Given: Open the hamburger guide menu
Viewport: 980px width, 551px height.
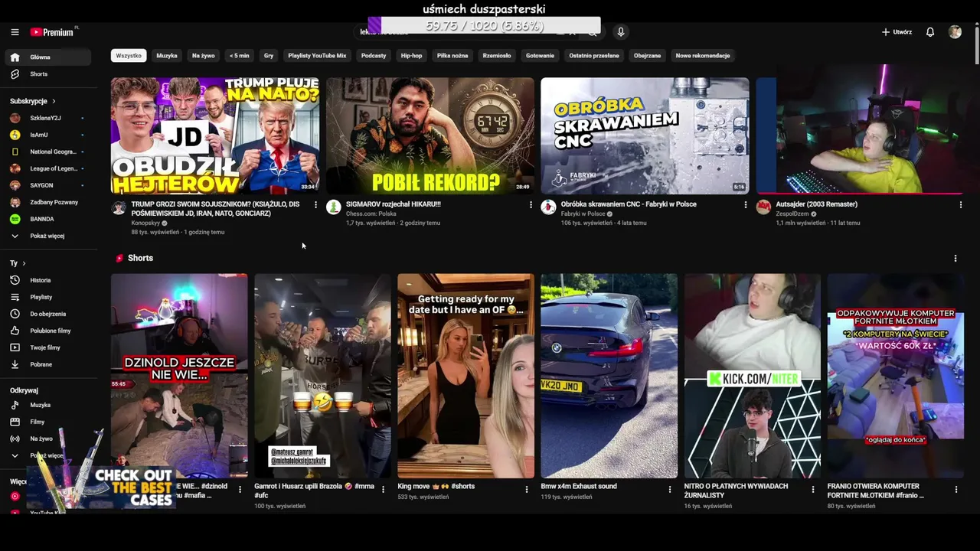Looking at the screenshot, I should 15,32.
